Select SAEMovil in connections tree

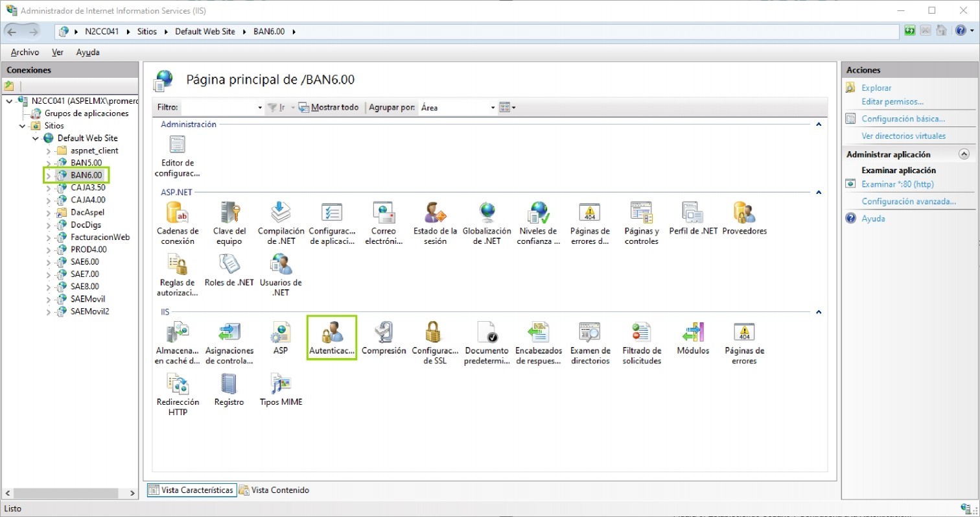(x=87, y=299)
